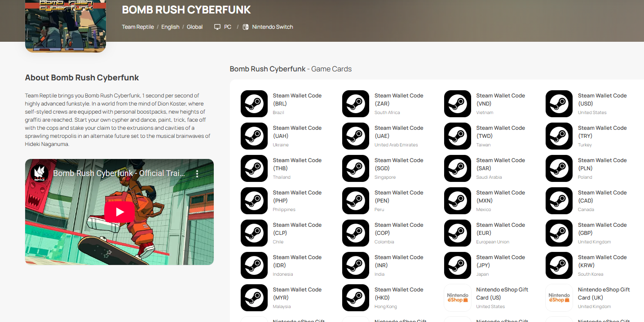Click the Steam icon for United States USD

pos(559,104)
